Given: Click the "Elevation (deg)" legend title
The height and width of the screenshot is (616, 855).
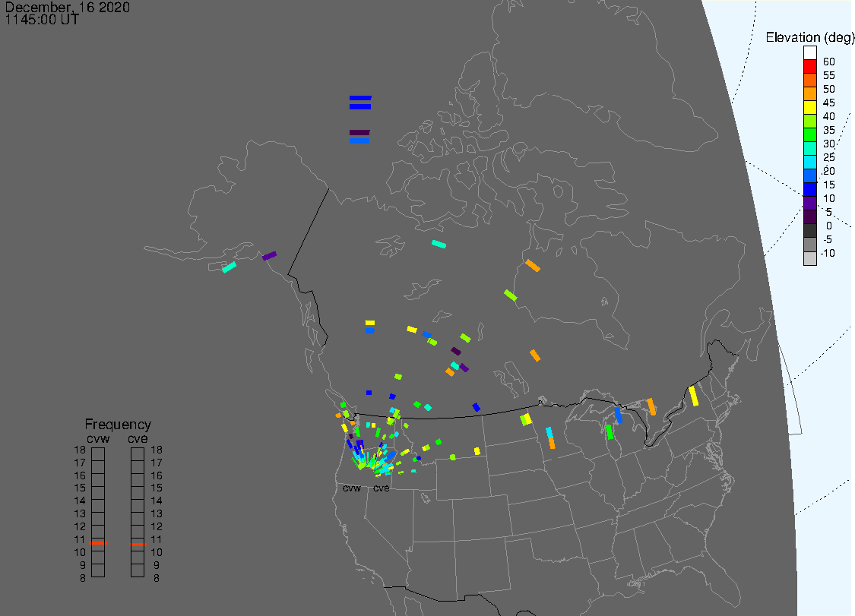Looking at the screenshot, I should tap(809, 37).
